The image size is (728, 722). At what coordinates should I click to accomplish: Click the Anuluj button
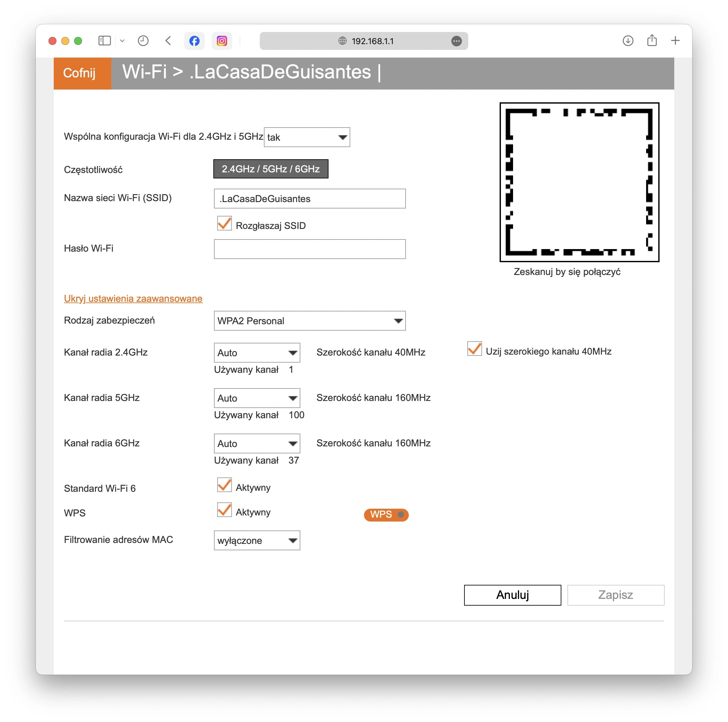(512, 595)
